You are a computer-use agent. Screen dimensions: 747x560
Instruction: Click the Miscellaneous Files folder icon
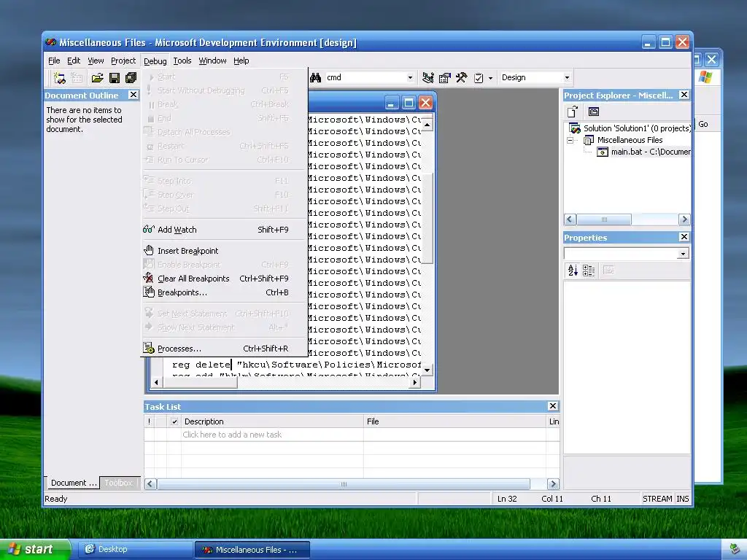(589, 140)
